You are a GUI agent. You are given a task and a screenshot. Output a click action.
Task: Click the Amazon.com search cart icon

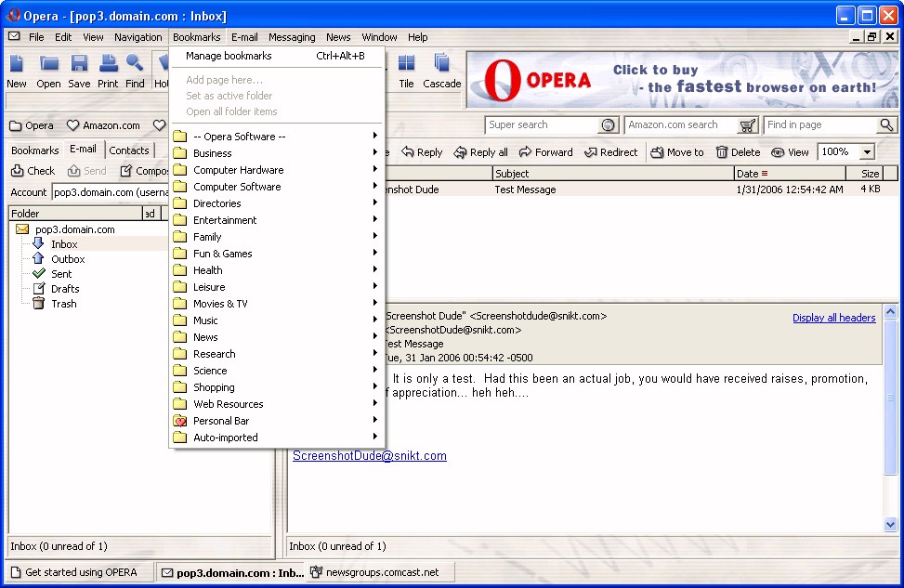coord(747,125)
